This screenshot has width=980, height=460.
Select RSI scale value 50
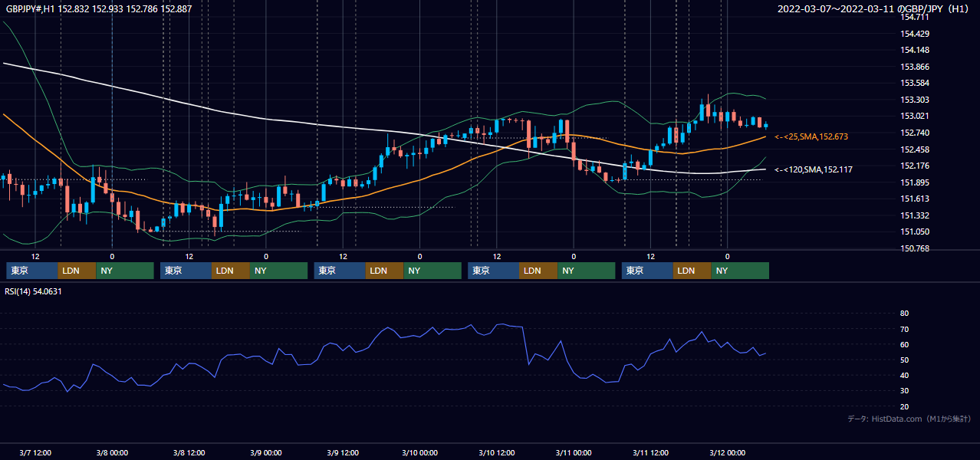[x=904, y=360]
